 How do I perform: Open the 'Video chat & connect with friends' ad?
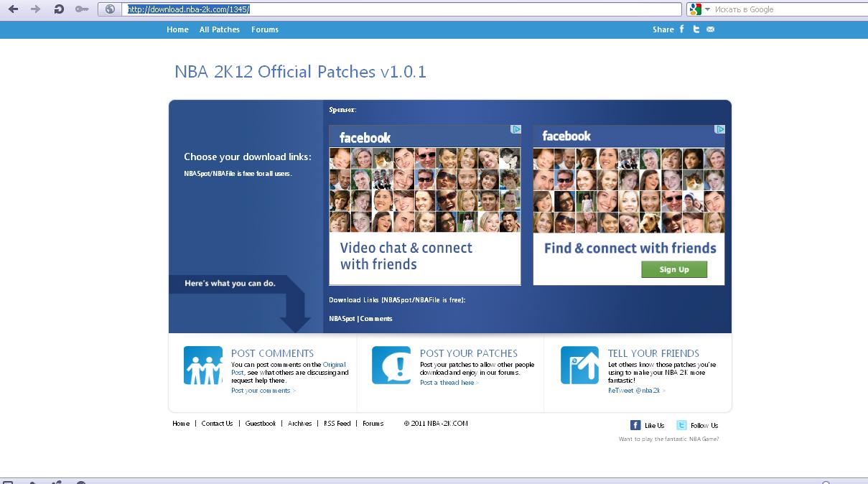coord(406,256)
